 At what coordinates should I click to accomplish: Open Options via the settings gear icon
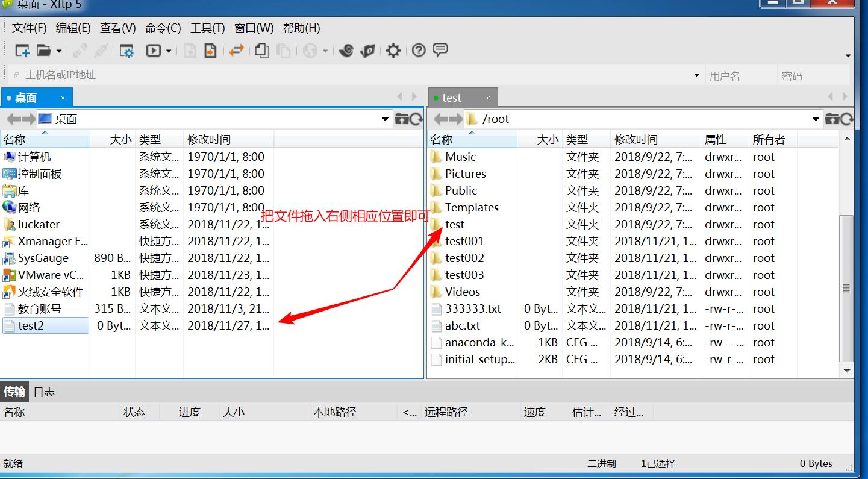coord(393,51)
